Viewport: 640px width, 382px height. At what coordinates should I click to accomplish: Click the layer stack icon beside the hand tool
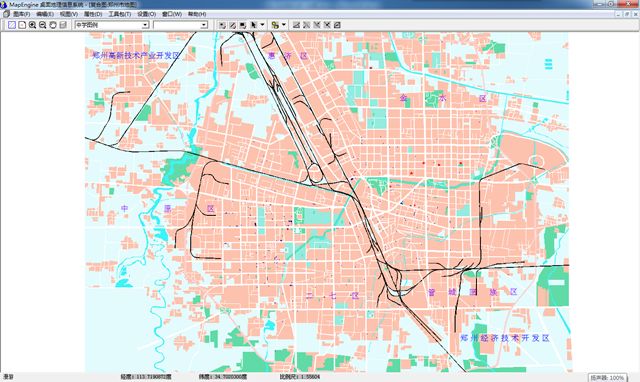[x=63, y=25]
